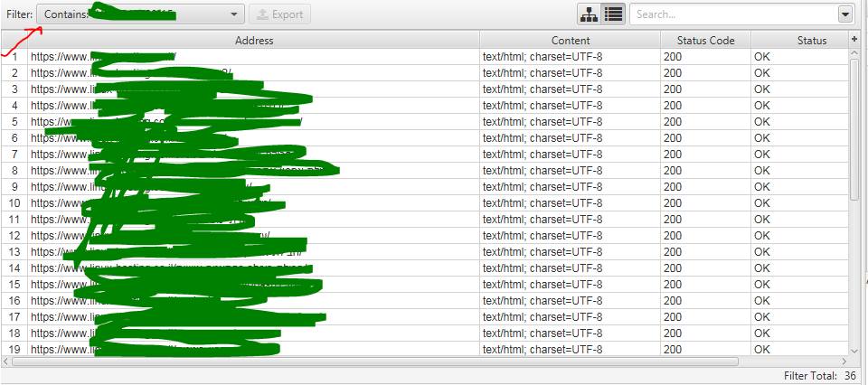Select the Status Code cell in row 19
The width and height of the screenshot is (868, 385).
coord(706,349)
